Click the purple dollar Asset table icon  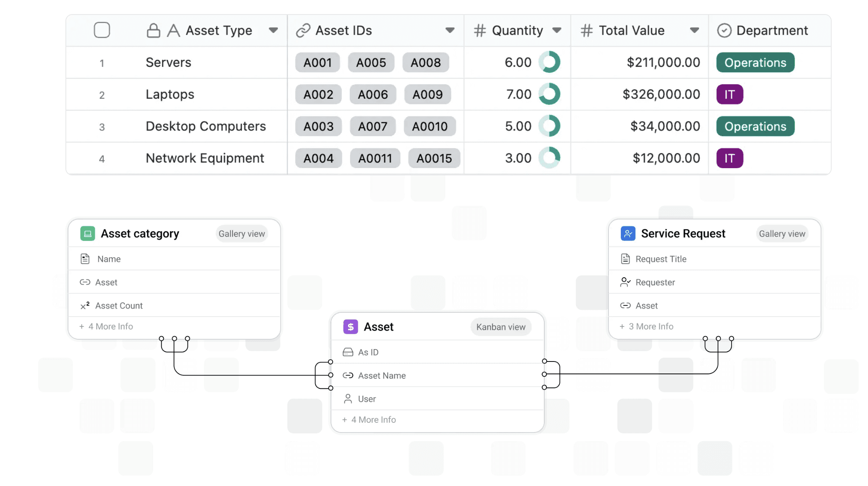click(351, 327)
